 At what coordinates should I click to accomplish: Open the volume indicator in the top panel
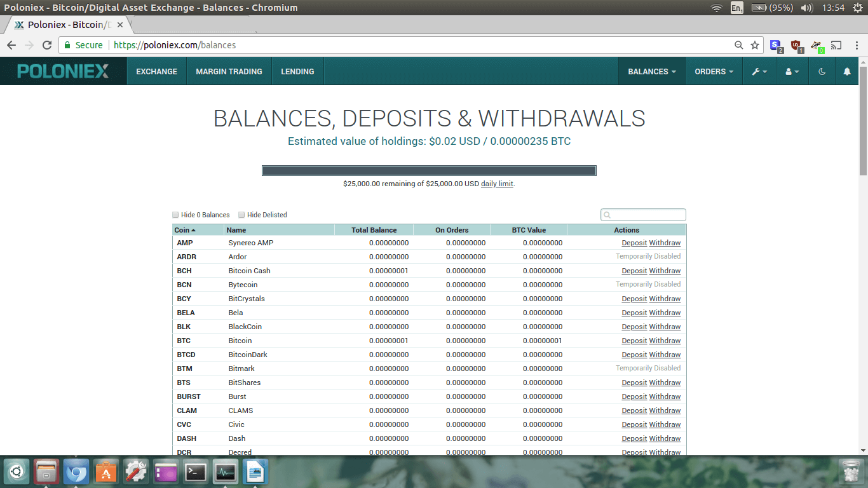coord(807,8)
